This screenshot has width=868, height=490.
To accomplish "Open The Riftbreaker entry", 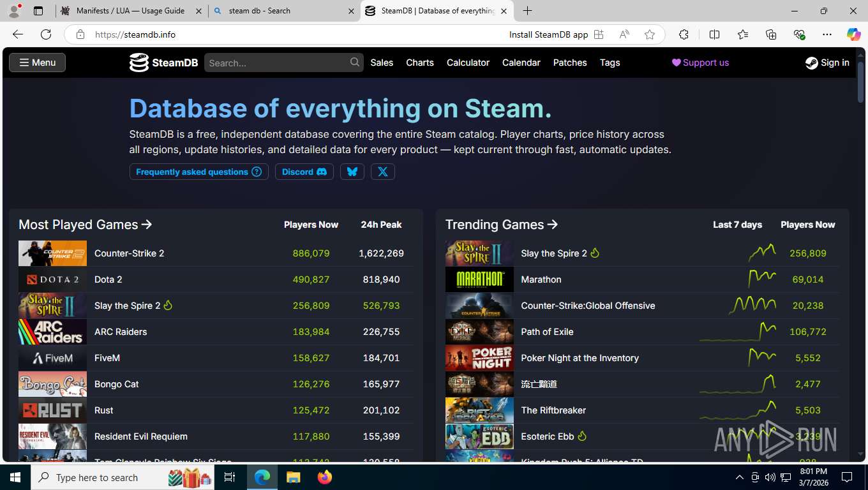I will click(x=553, y=410).
